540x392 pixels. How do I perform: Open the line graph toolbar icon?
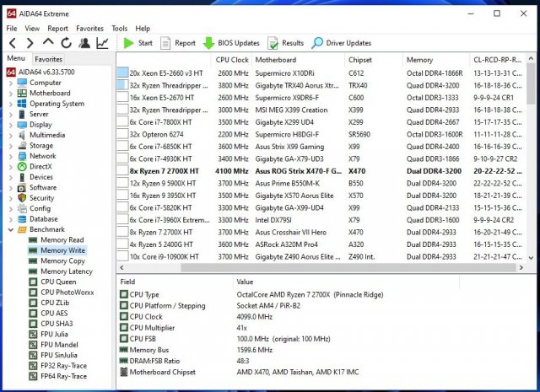click(x=102, y=43)
